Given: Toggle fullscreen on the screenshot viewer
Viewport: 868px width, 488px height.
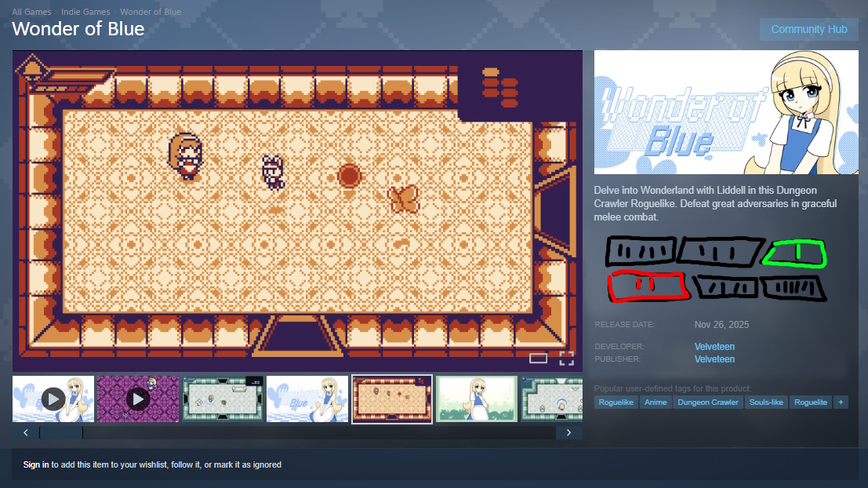Looking at the screenshot, I should pyautogui.click(x=566, y=359).
